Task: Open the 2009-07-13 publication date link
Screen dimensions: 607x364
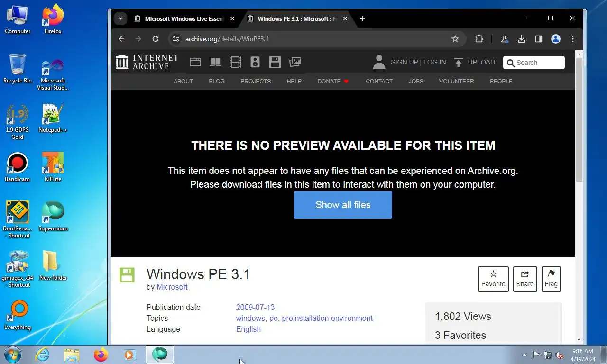Action: tap(256, 307)
